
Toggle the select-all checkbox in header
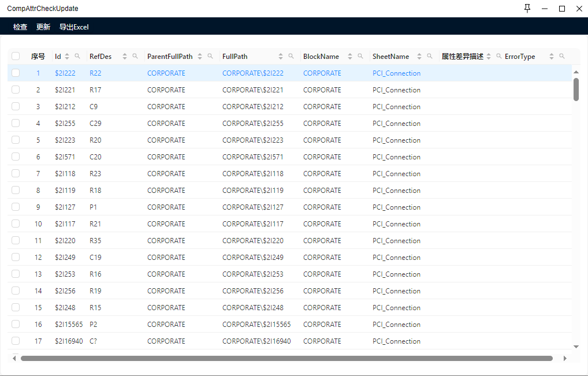pos(16,57)
